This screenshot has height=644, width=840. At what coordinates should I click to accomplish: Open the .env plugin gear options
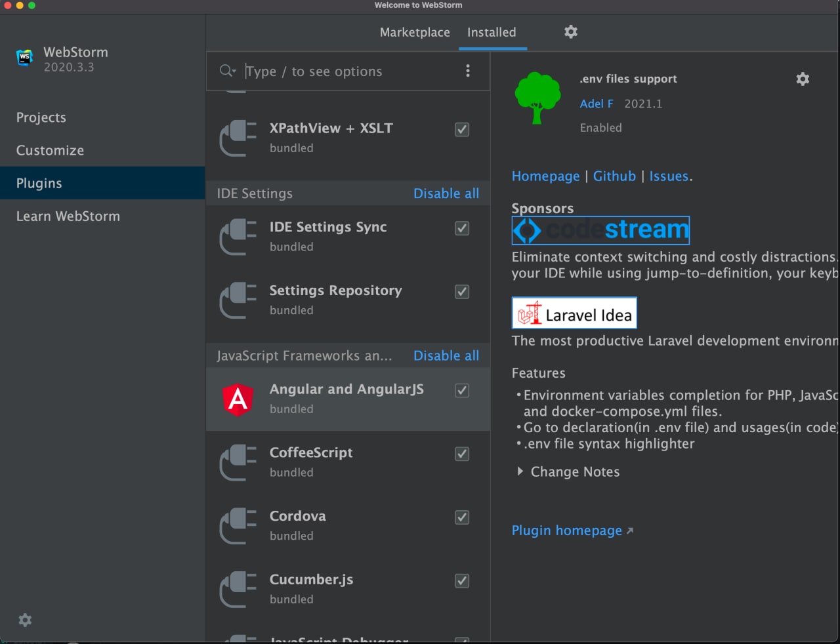coord(803,79)
